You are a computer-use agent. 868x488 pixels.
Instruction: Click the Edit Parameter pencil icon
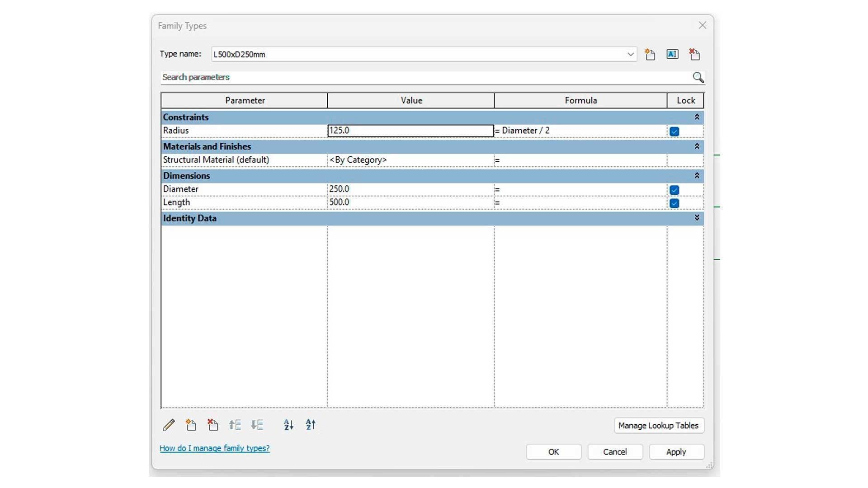coord(169,425)
